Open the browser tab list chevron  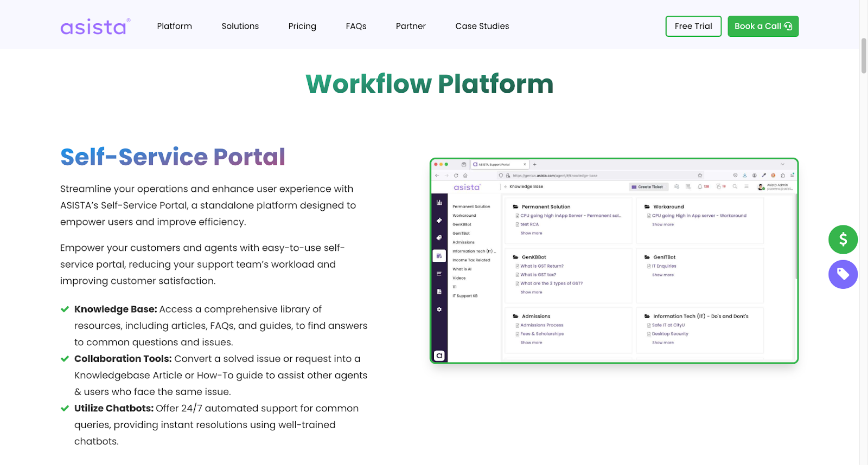pos(782,164)
